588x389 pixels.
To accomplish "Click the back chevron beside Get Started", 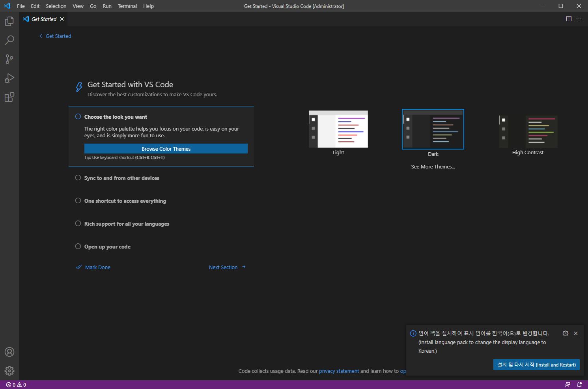I will point(41,36).
